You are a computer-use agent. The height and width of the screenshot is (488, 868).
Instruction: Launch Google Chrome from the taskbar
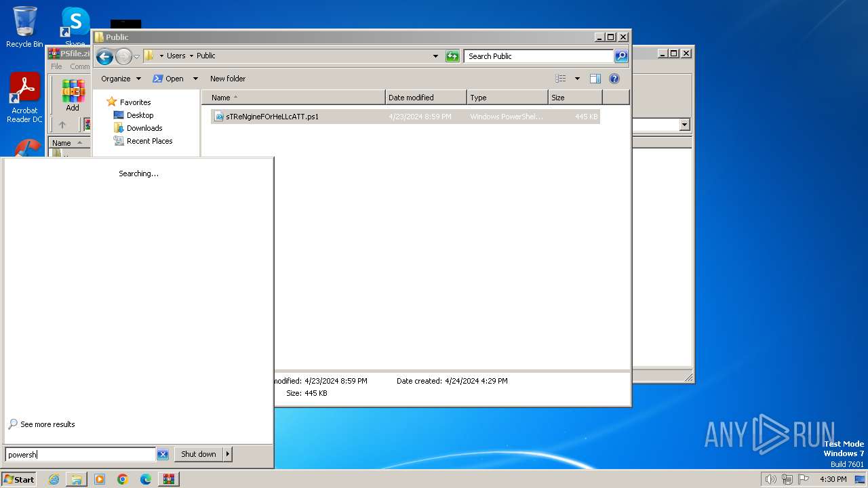123,479
